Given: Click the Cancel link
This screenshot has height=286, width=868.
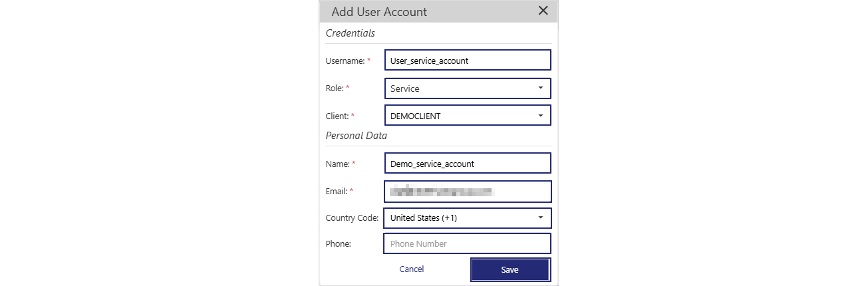Looking at the screenshot, I should (x=411, y=269).
